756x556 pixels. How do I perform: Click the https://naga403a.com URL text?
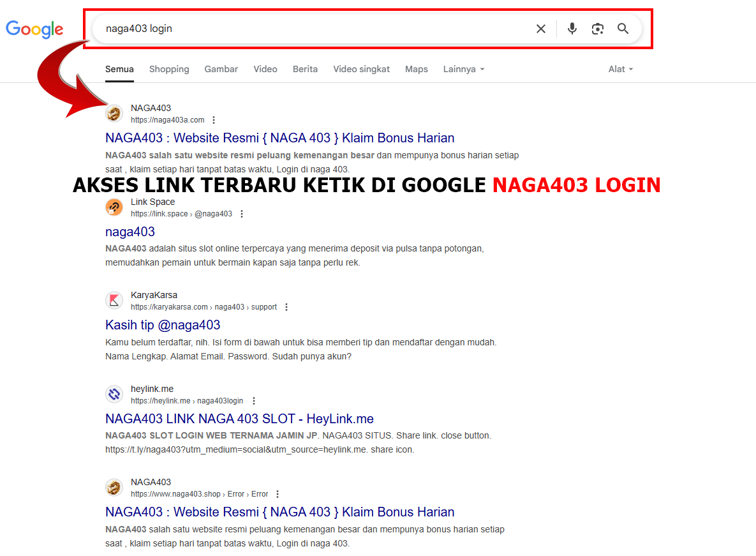pos(167,120)
